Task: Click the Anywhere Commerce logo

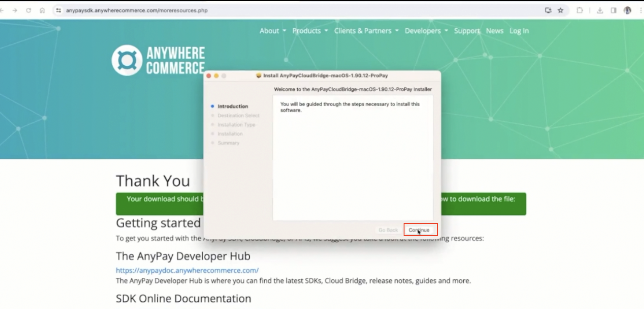Action: click(158, 60)
